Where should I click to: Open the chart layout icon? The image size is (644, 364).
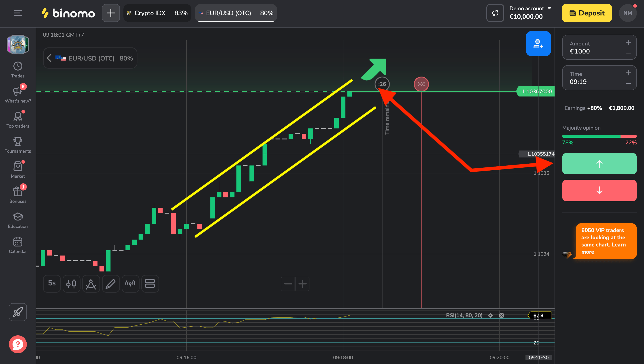(150, 284)
